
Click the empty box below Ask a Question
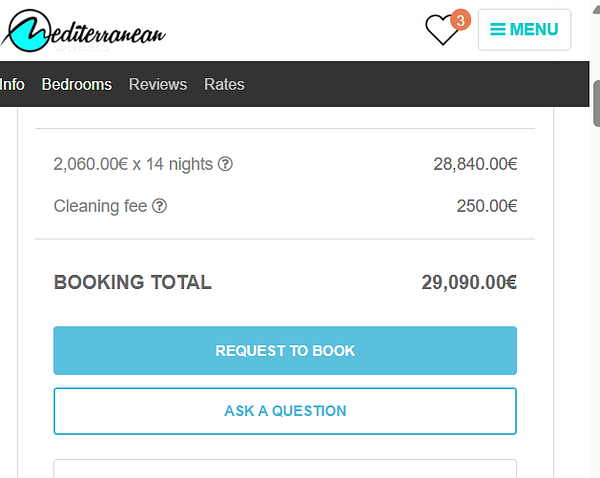coord(285,468)
